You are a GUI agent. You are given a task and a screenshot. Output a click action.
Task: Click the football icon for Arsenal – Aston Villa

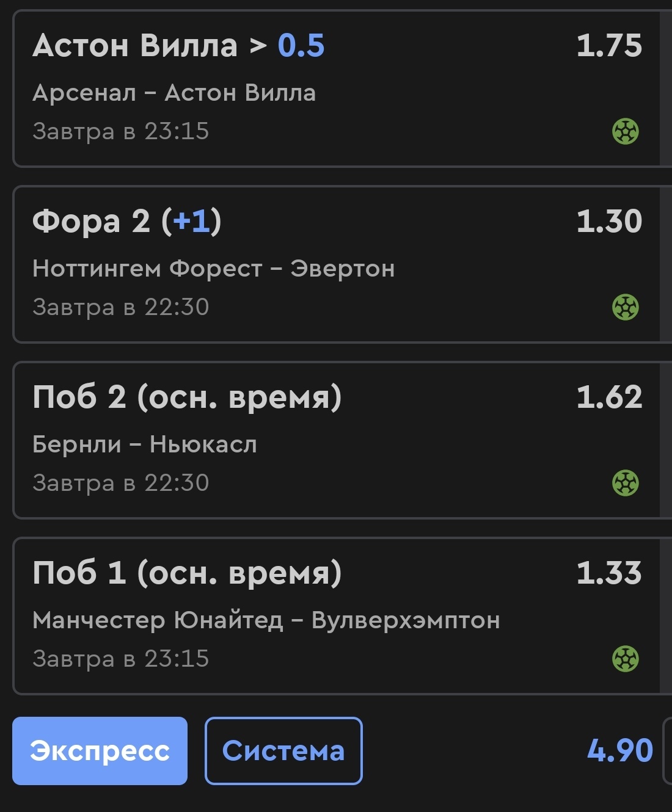[x=625, y=131]
